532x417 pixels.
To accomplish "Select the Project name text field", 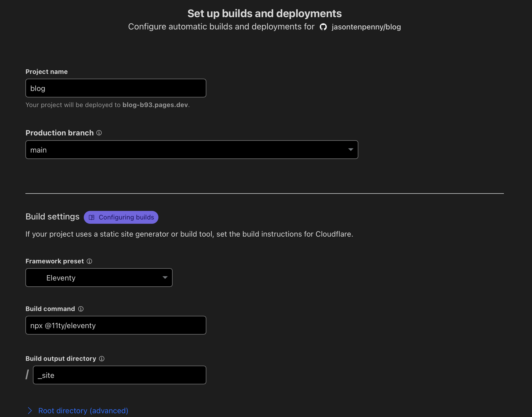I will 116,88.
